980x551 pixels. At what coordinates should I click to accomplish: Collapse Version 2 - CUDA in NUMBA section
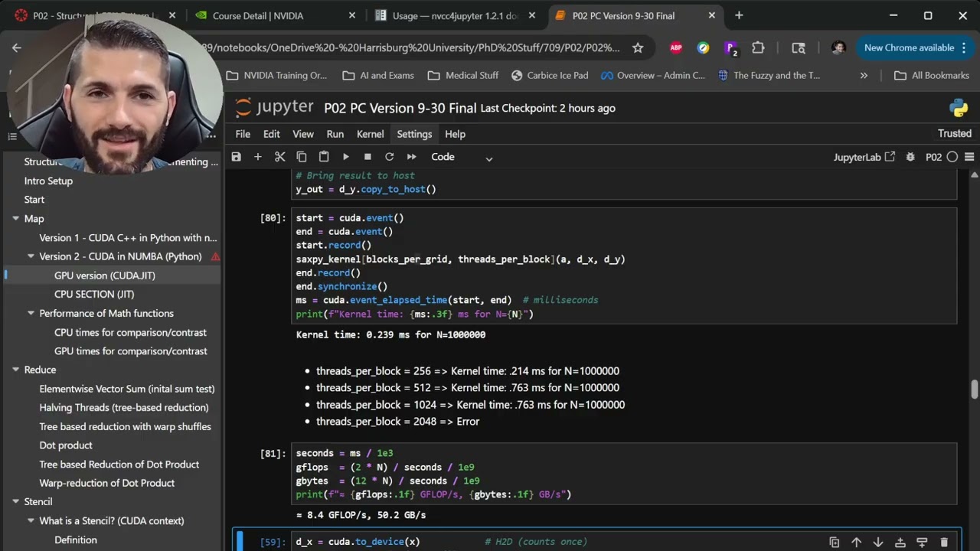pyautogui.click(x=31, y=256)
